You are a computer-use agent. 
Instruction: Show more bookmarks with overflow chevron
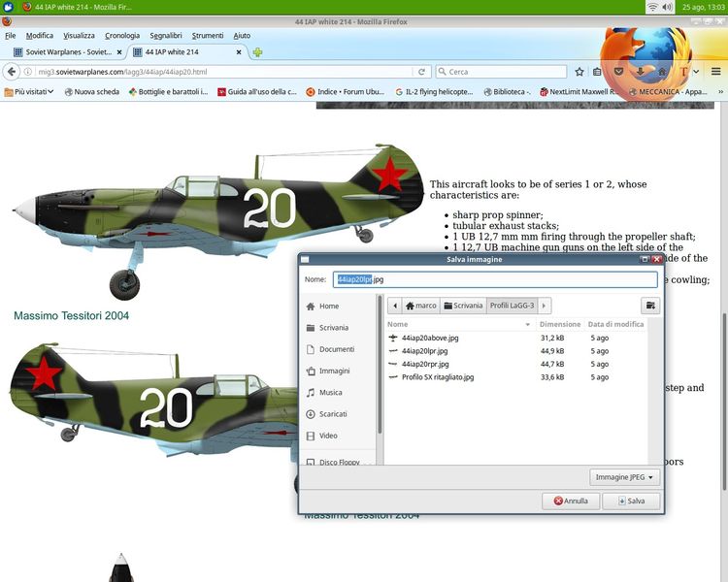tap(720, 92)
